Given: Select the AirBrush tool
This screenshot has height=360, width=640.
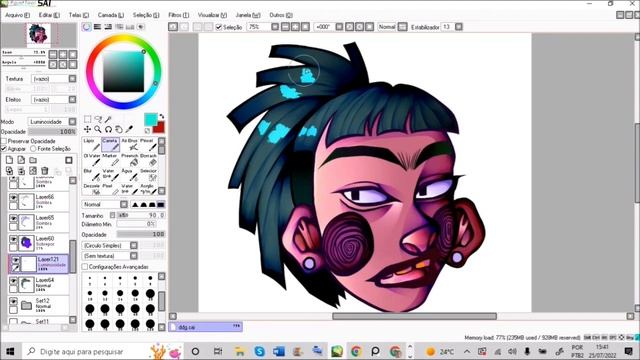Looking at the screenshot, I should tap(129, 144).
